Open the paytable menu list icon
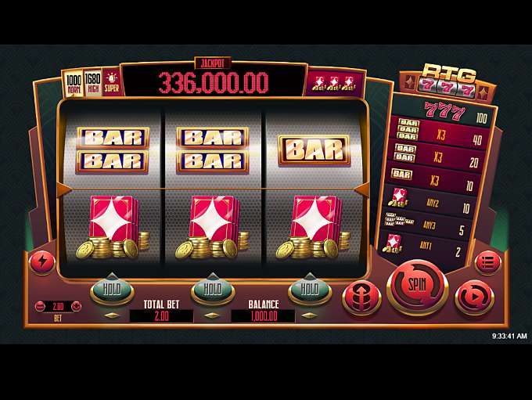Viewport: 532px width, 400px height. 487,263
